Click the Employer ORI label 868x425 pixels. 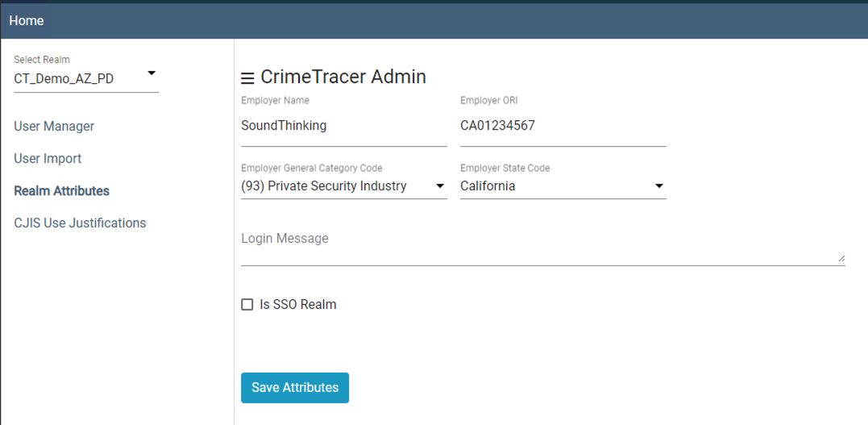pyautogui.click(x=488, y=100)
